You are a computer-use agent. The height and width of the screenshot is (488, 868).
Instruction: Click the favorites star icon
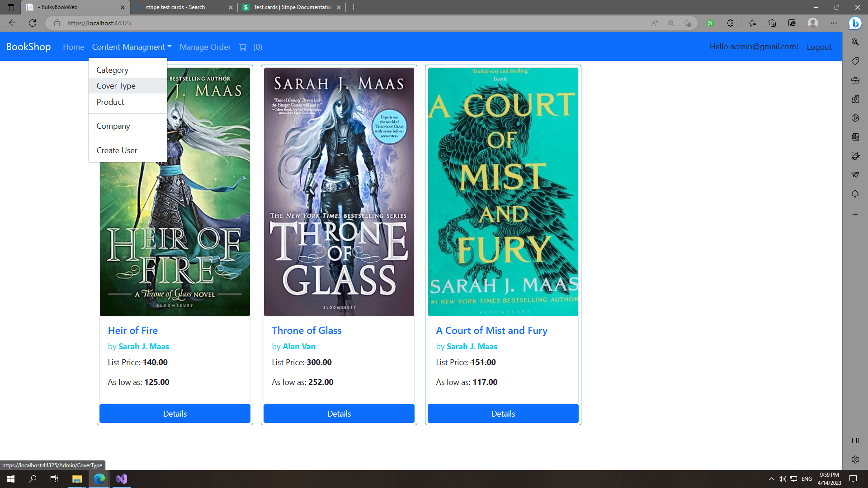752,23
